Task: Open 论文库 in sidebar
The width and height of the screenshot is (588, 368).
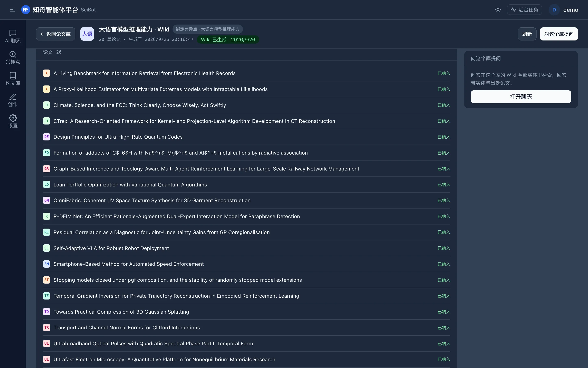Action: coord(13,79)
